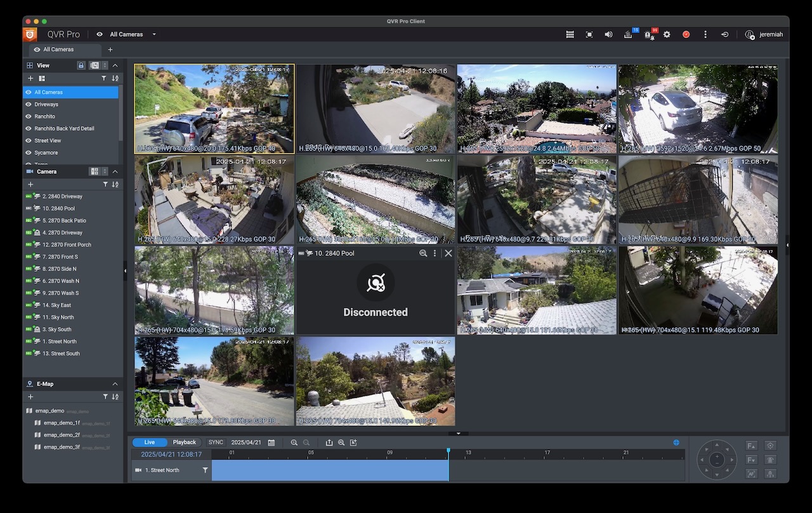Zoom the 10. 2840 Pool tile
Screen dimensions: 812x513
423,253
